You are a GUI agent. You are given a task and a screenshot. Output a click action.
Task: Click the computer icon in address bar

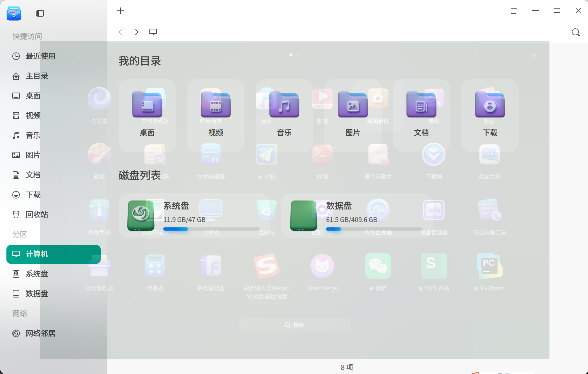[153, 32]
